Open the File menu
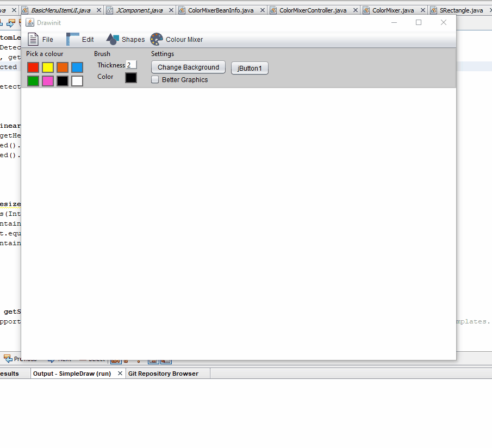Screen dimensions: 492x448 40,40
